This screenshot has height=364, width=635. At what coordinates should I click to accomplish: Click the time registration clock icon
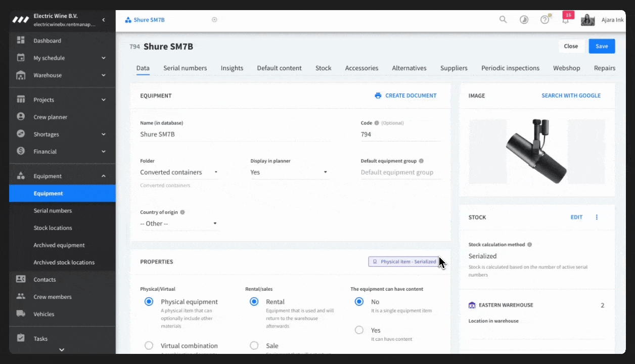[524, 20]
